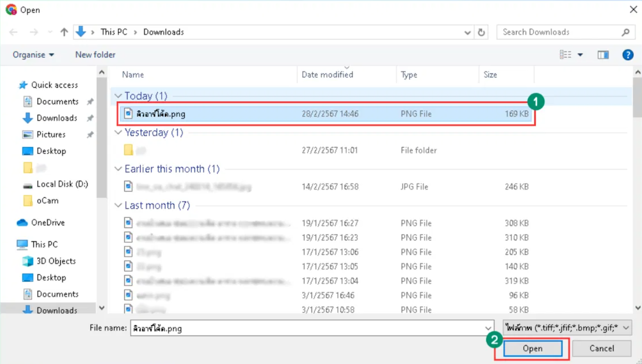Screen dimensions: 642x364
Task: Select PNG file modified 19/1/2567 16:27
Action: click(x=327, y=223)
